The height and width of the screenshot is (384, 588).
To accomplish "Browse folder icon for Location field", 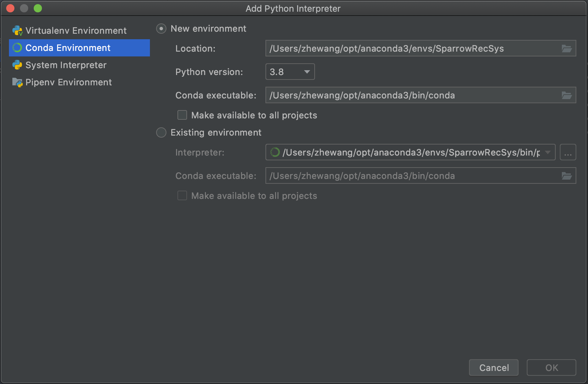I will point(567,49).
